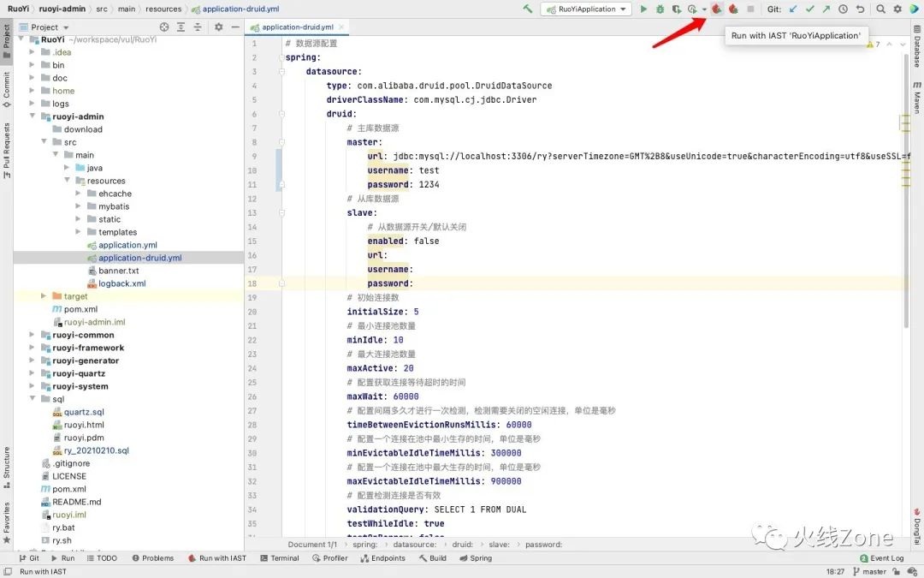This screenshot has height=578, width=924.
Task: Click Collapse All in Project panel
Action: [198, 27]
